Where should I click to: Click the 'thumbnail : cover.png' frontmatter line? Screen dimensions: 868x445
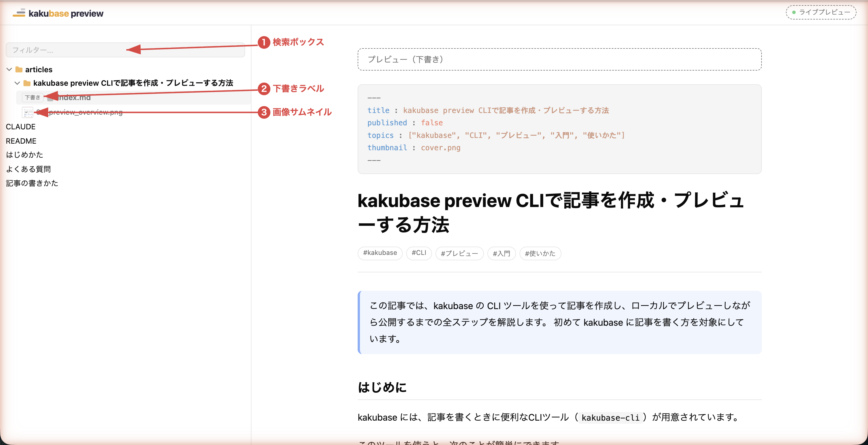(414, 148)
